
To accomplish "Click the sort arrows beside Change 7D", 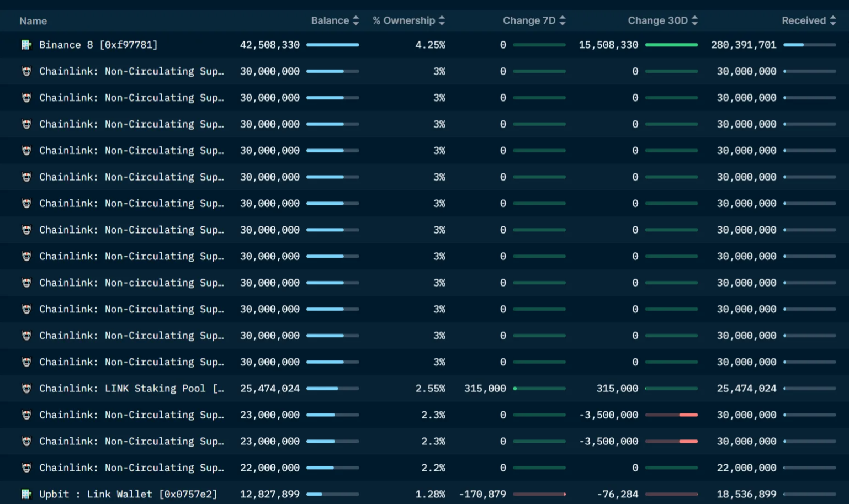I will (x=563, y=20).
